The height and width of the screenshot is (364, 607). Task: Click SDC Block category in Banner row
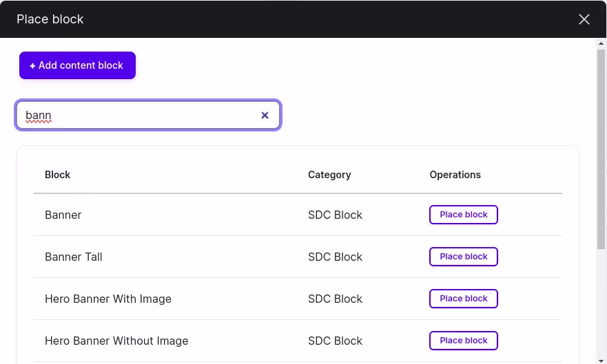pyautogui.click(x=336, y=215)
